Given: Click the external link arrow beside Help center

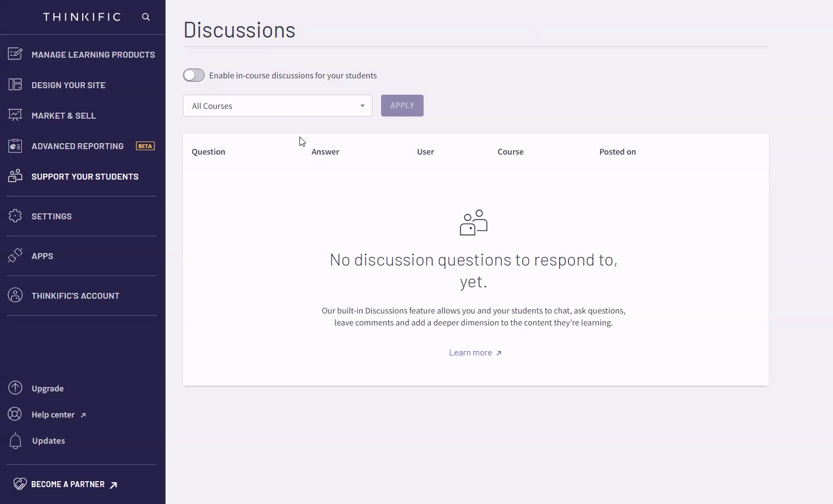Looking at the screenshot, I should point(83,415).
